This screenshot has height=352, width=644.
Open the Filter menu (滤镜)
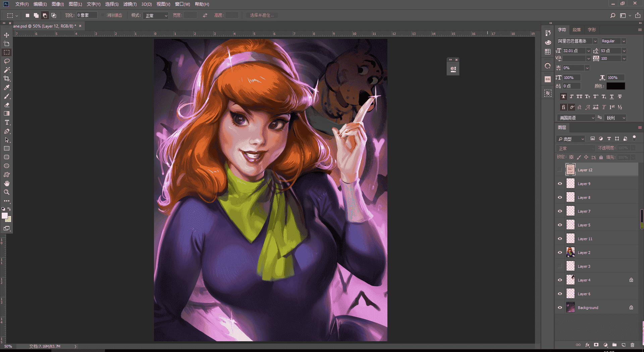coord(130,4)
